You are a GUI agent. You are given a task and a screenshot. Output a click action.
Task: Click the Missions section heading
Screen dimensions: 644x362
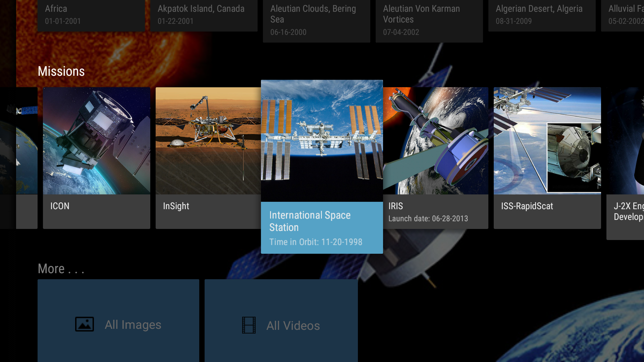[61, 71]
